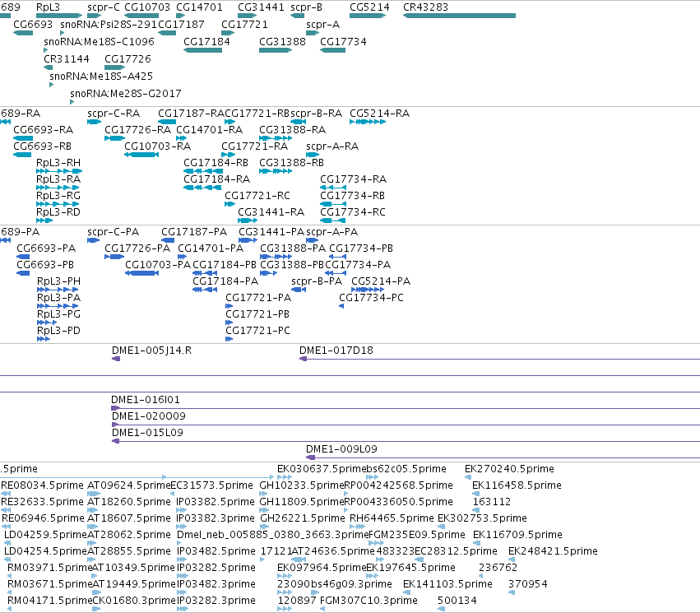Select the CR31144 gene label
Viewport: 700px width, 613px height.
67,59
